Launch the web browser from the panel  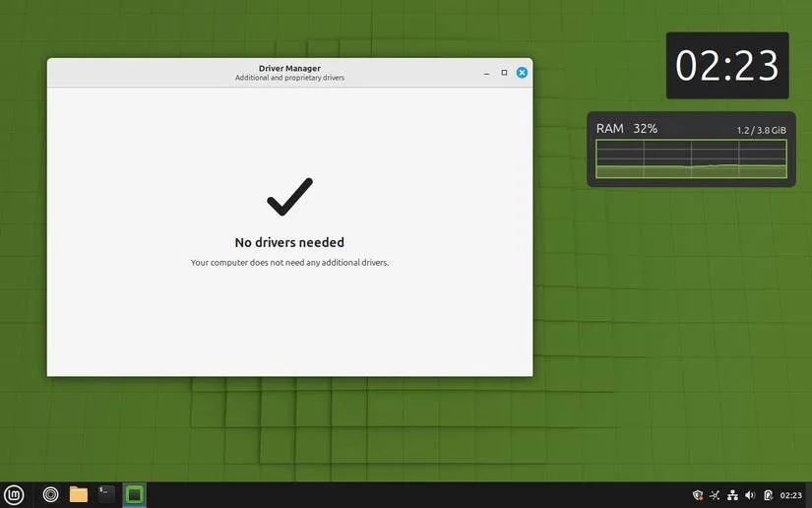click(x=51, y=495)
